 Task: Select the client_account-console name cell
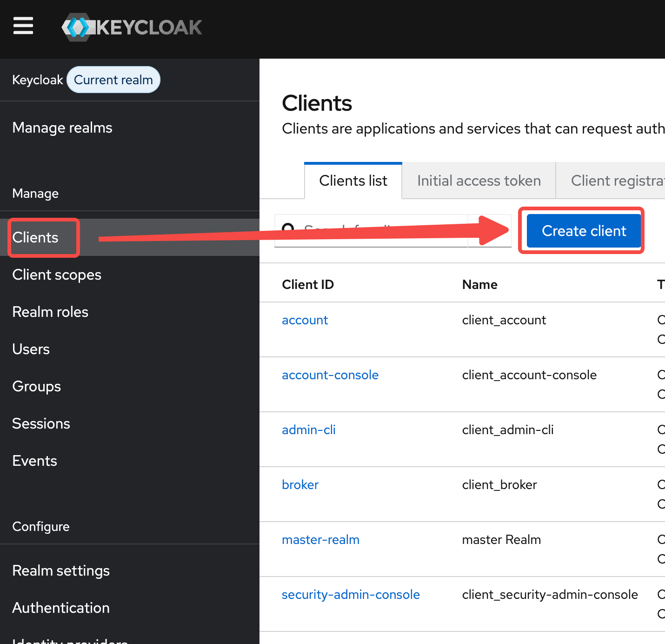coord(529,375)
